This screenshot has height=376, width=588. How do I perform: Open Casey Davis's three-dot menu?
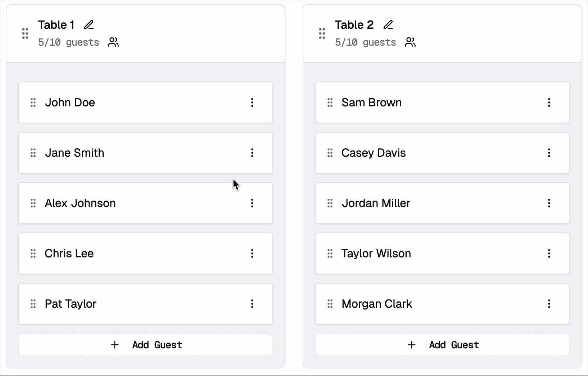point(549,153)
